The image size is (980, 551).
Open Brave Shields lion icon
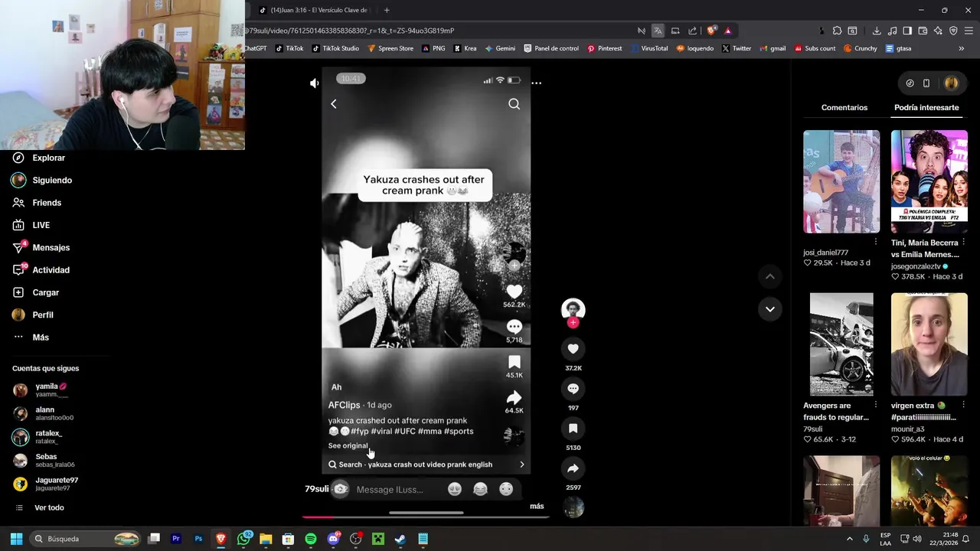click(711, 31)
